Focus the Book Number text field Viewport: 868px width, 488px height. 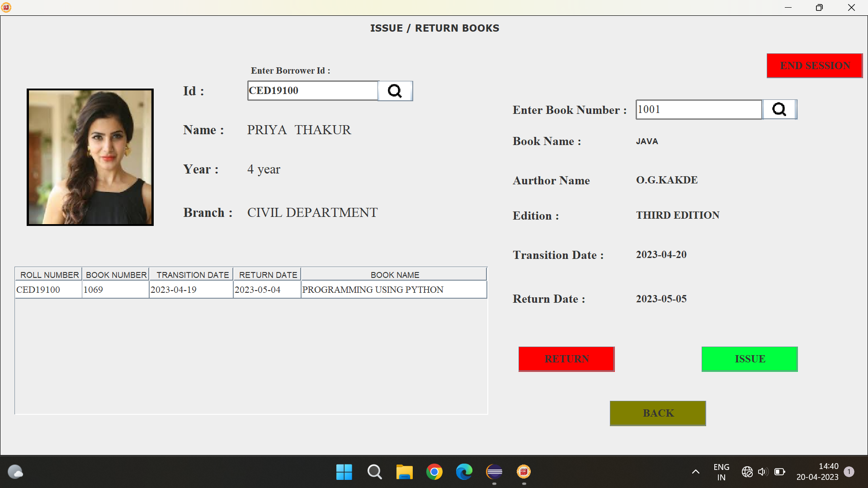point(698,109)
